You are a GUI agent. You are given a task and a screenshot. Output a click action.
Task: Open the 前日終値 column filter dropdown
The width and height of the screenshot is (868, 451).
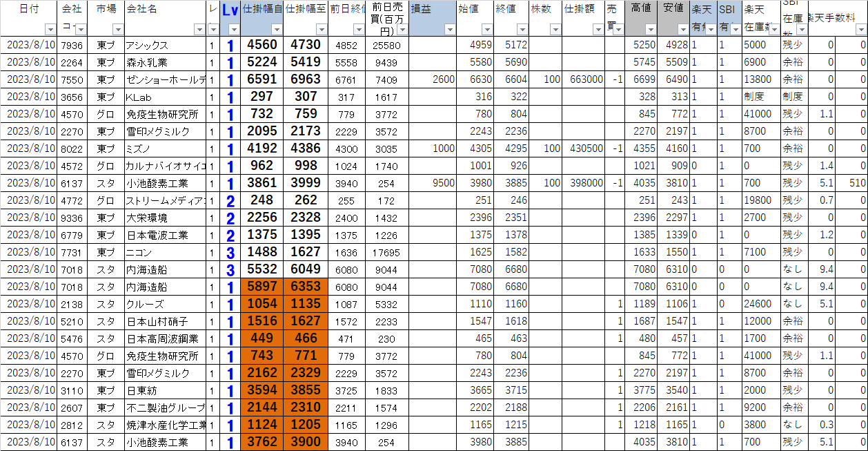click(x=359, y=30)
